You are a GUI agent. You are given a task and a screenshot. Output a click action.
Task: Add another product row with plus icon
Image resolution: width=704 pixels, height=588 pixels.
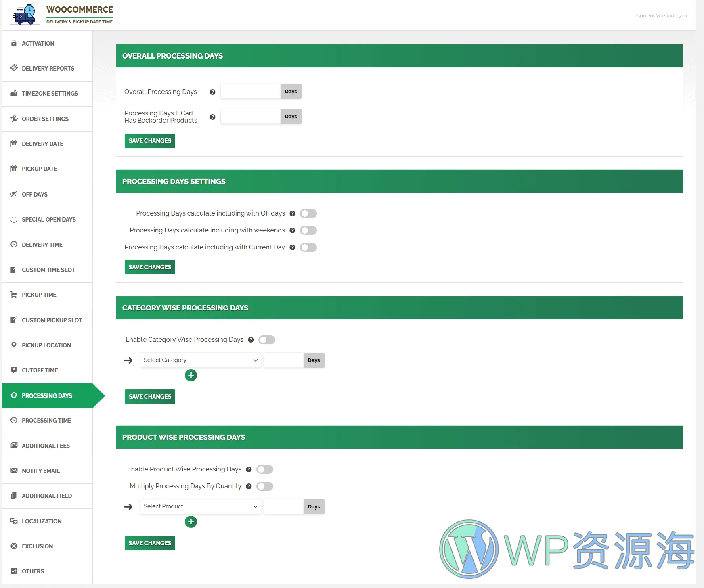pyautogui.click(x=191, y=522)
